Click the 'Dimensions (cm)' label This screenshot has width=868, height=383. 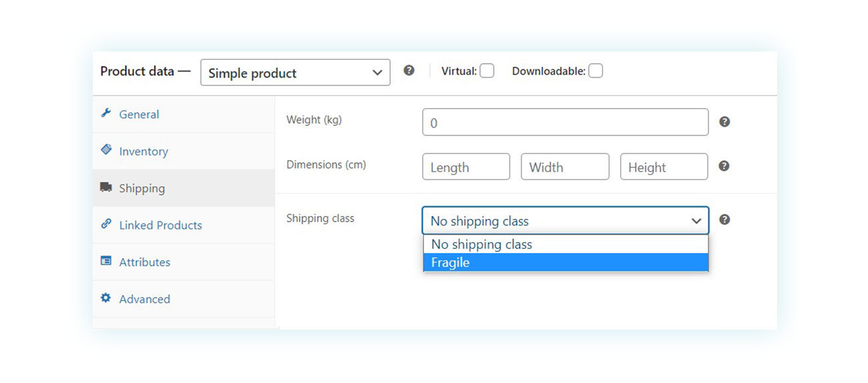point(326,164)
